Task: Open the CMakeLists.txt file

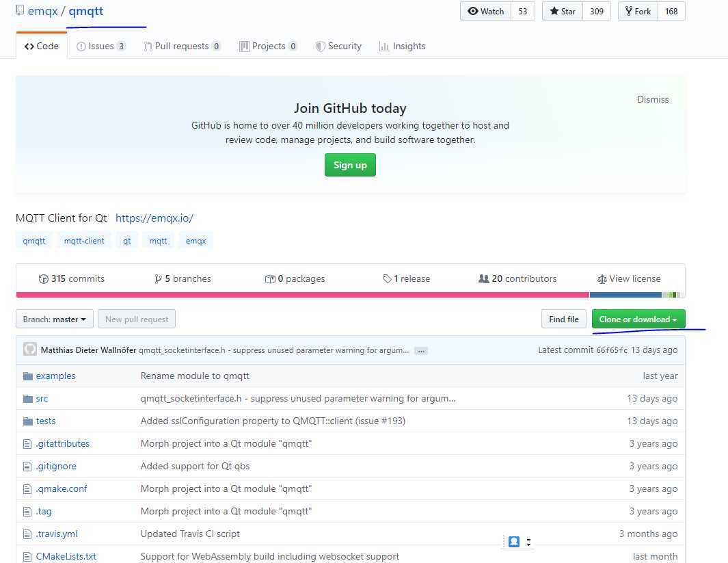Action: click(x=66, y=556)
